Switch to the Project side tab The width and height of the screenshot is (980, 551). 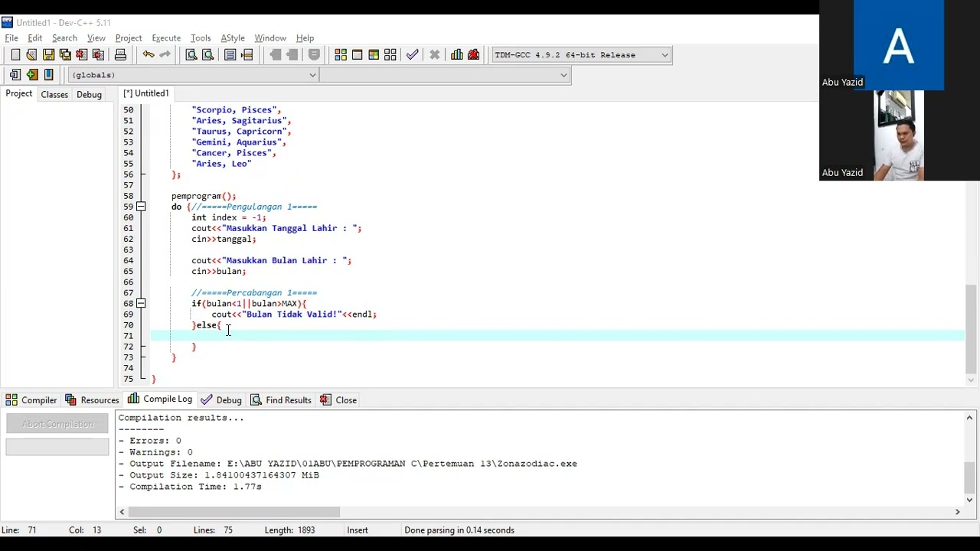point(19,93)
